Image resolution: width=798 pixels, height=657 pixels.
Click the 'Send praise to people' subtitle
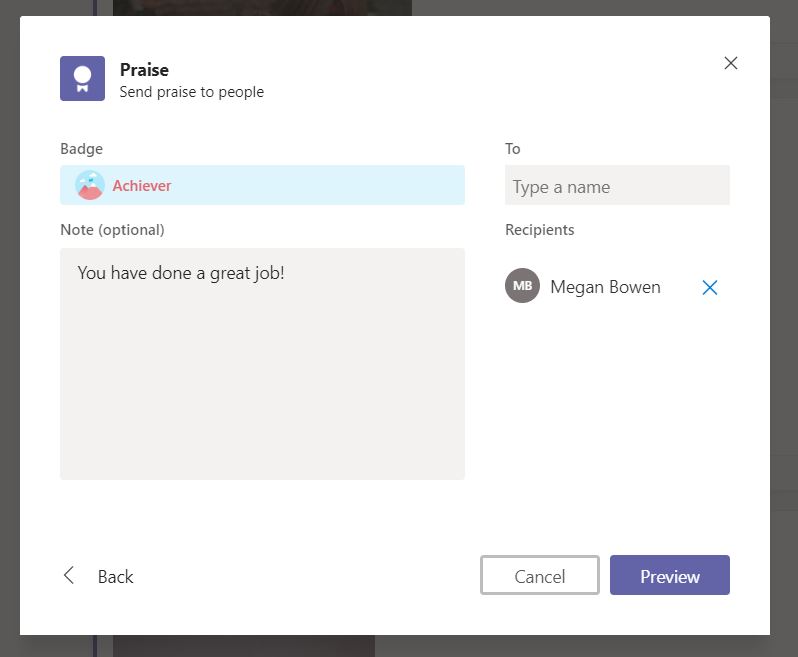[192, 92]
